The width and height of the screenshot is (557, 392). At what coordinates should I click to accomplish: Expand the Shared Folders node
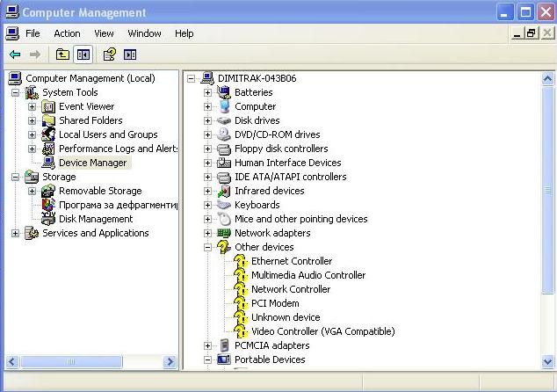click(33, 120)
